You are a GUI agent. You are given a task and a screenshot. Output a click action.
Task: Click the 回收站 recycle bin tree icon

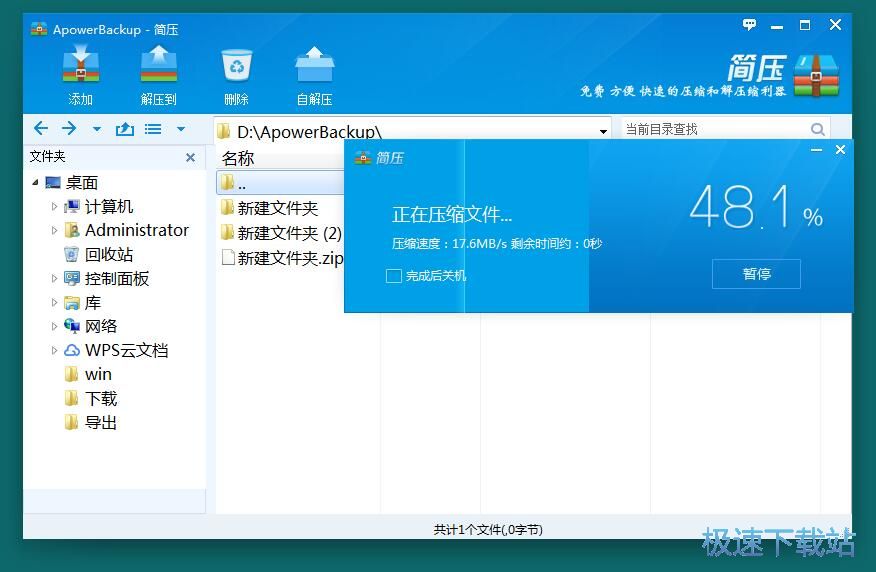[x=72, y=254]
